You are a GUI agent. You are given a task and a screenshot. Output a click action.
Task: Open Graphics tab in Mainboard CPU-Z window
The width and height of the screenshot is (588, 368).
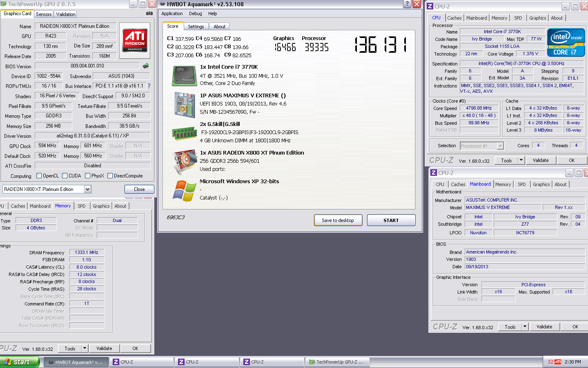(x=541, y=184)
